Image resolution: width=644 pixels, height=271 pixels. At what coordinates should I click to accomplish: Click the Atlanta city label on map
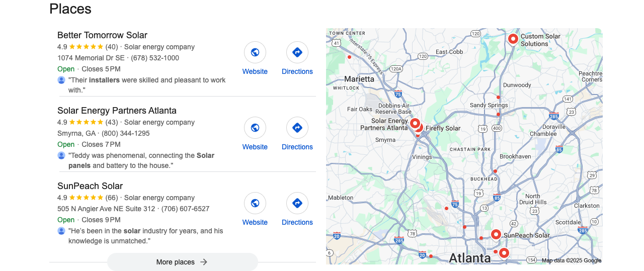[469, 258]
